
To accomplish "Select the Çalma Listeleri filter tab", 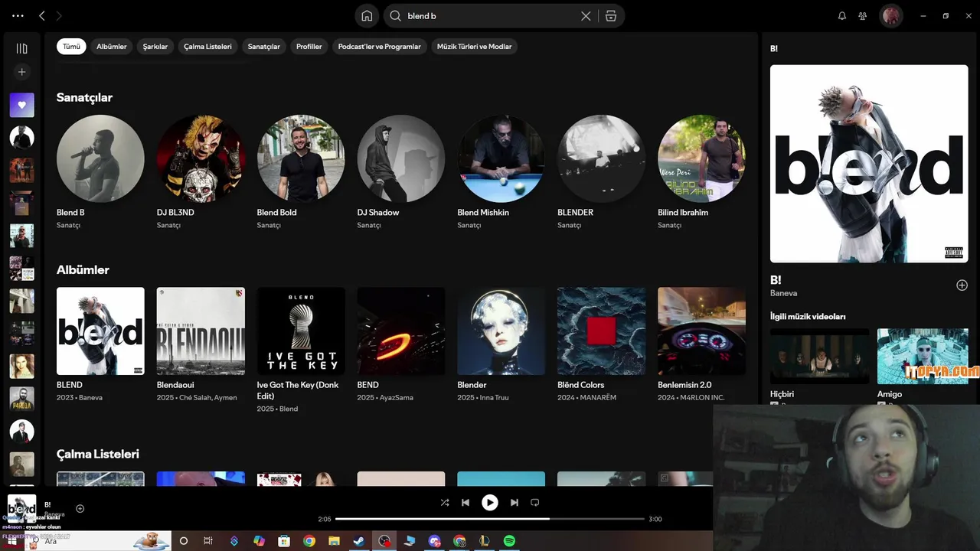I will point(207,47).
